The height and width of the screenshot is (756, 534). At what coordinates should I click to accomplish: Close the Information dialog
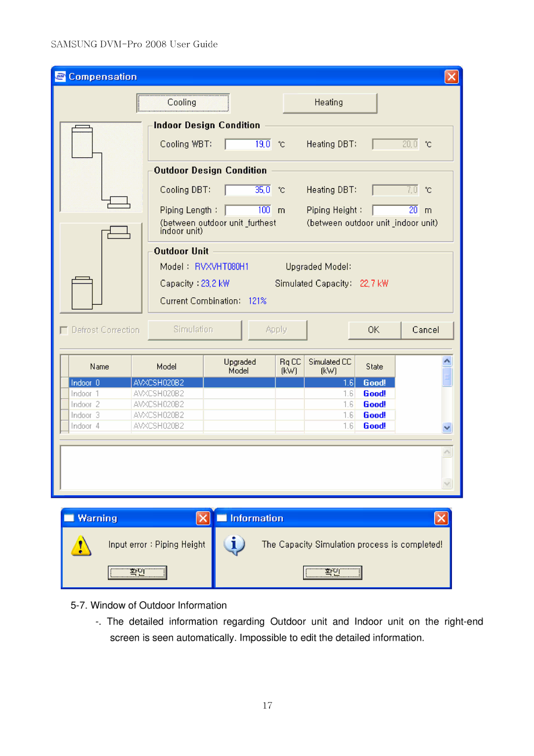pos(441,518)
